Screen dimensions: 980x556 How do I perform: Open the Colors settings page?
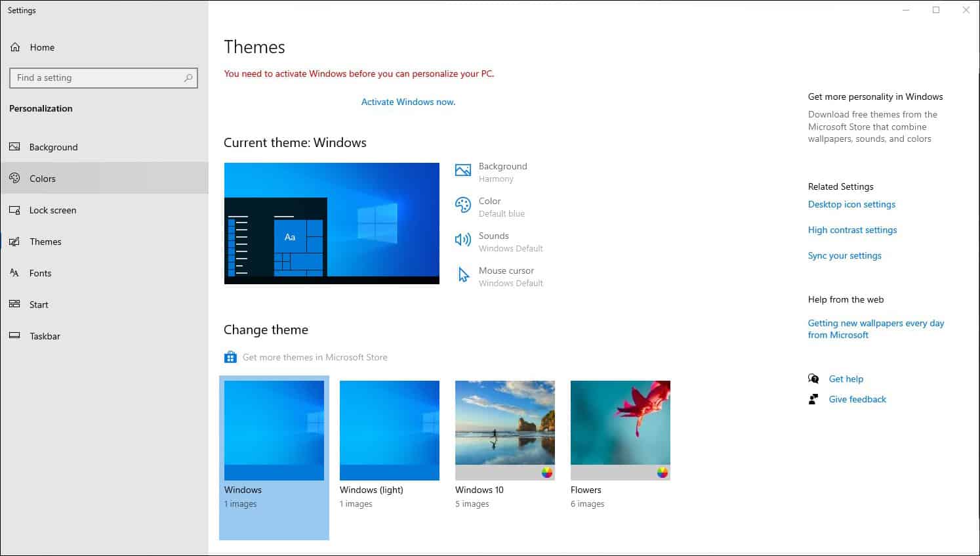(104, 178)
